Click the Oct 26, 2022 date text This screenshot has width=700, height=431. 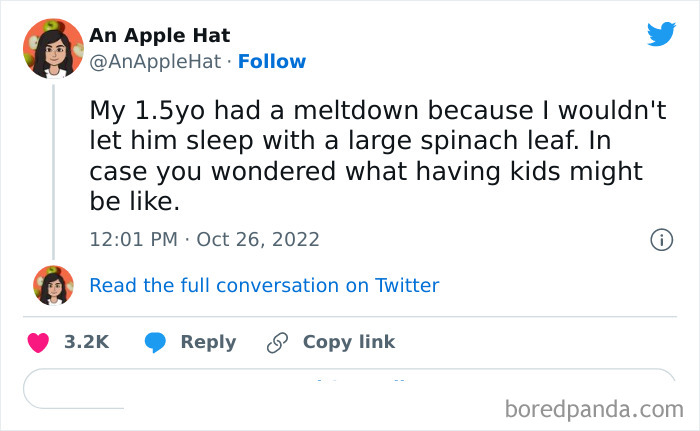258,239
